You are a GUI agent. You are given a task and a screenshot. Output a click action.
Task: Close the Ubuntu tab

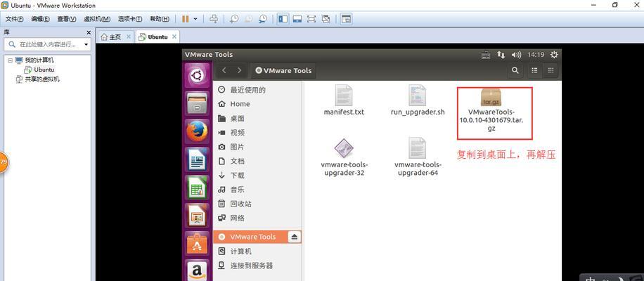point(174,37)
